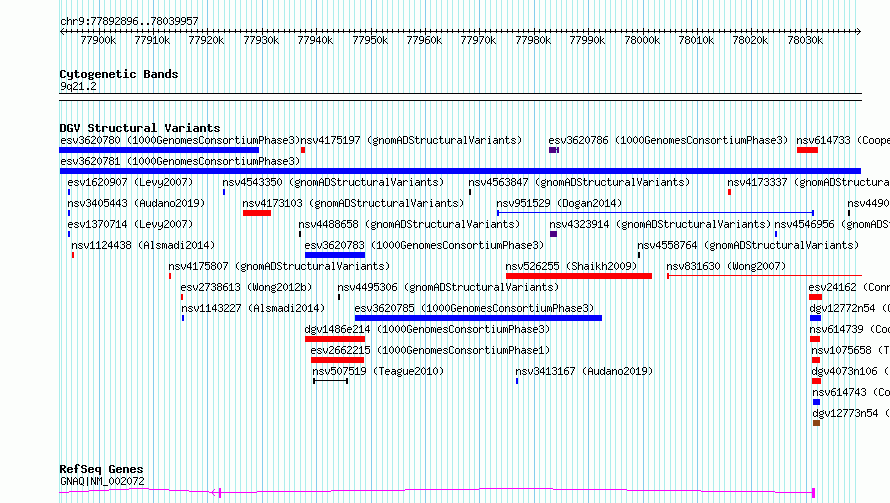Open nsv4488658 gnomAD label
This screenshot has width=890, height=503.
coord(409,224)
